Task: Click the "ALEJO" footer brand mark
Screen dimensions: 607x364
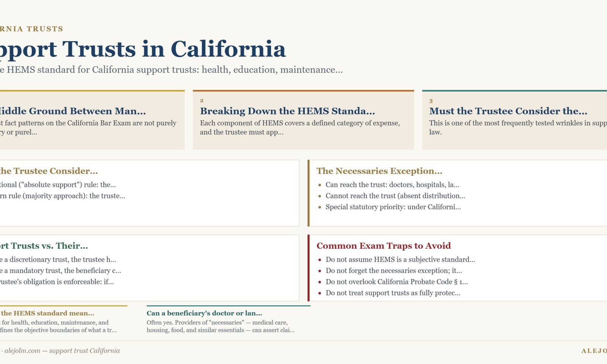Action: coord(594,351)
